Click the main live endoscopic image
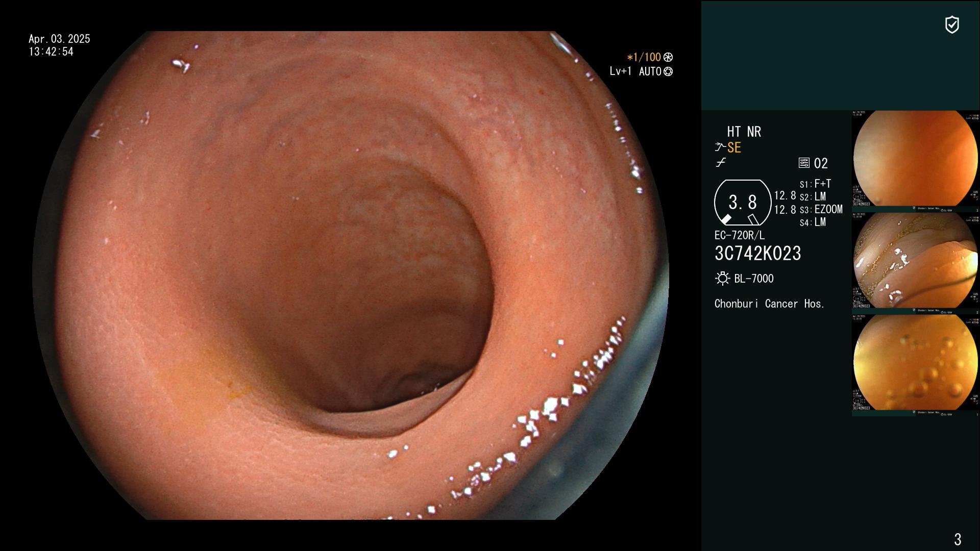The width and height of the screenshot is (980, 551). tap(351, 275)
